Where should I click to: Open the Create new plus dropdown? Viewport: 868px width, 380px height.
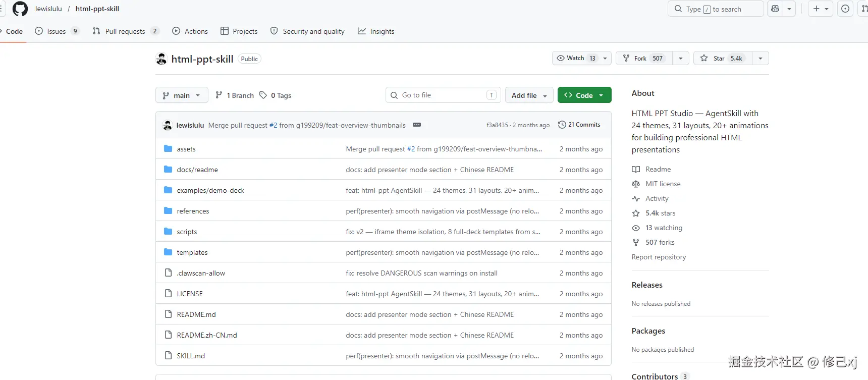[x=821, y=9]
